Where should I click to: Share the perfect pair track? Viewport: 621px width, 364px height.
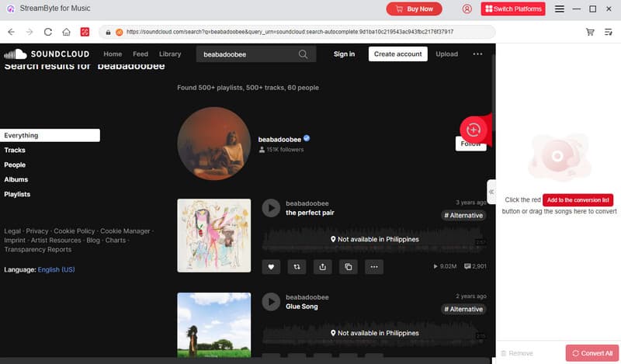coord(322,267)
